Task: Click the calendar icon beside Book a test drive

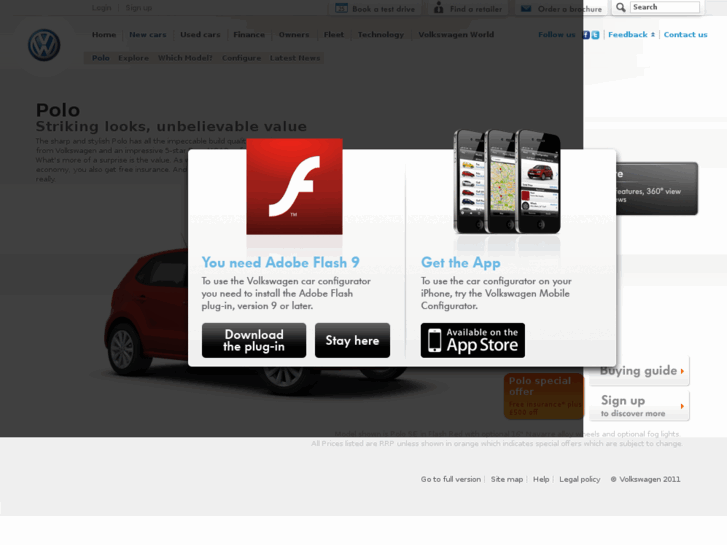Action: click(x=341, y=8)
